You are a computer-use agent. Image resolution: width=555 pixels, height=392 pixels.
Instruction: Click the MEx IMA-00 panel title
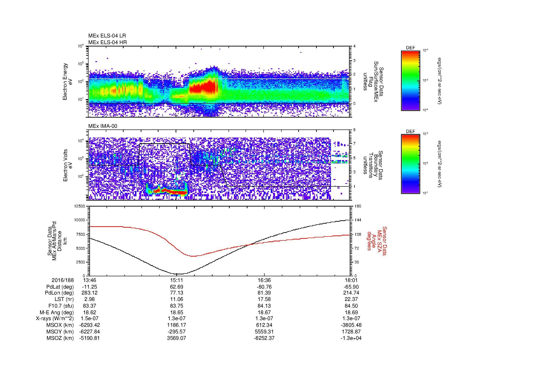tap(103, 126)
